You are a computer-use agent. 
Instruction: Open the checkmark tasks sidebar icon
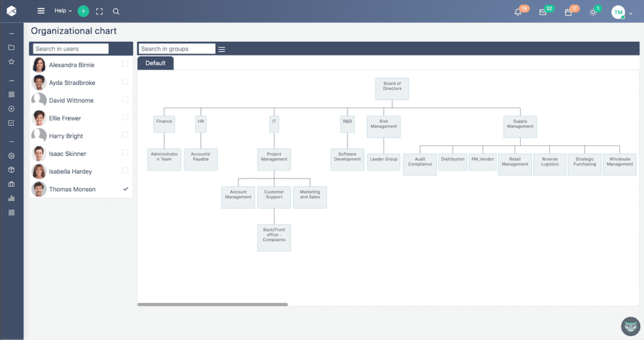click(11, 123)
